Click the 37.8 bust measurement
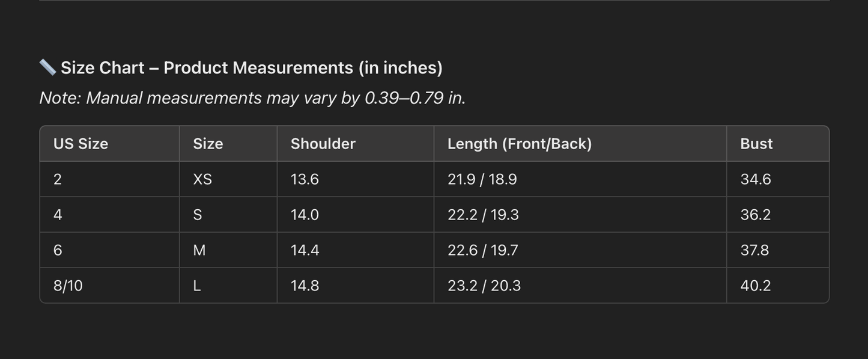Image resolution: width=868 pixels, height=359 pixels. point(754,250)
